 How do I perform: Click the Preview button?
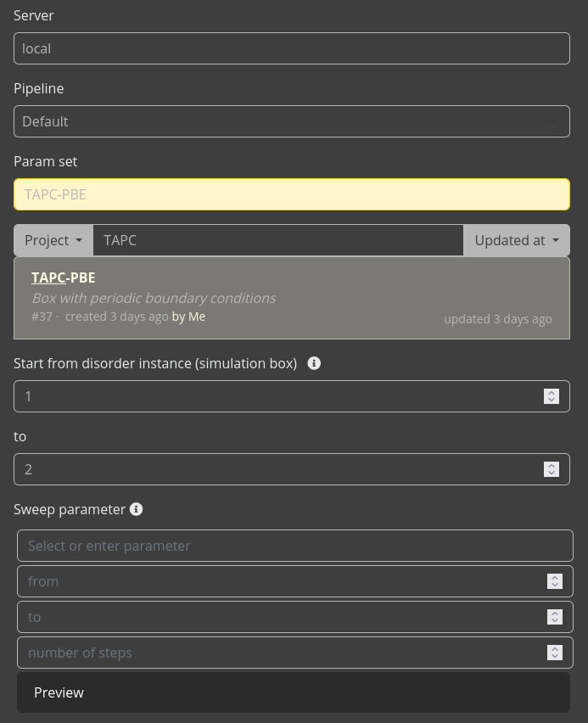(293, 692)
